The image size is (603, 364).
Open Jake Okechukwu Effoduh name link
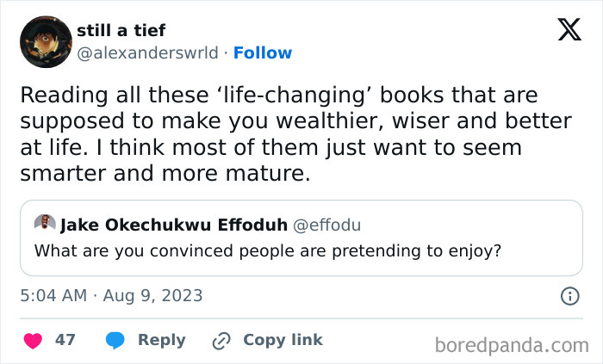(174, 225)
